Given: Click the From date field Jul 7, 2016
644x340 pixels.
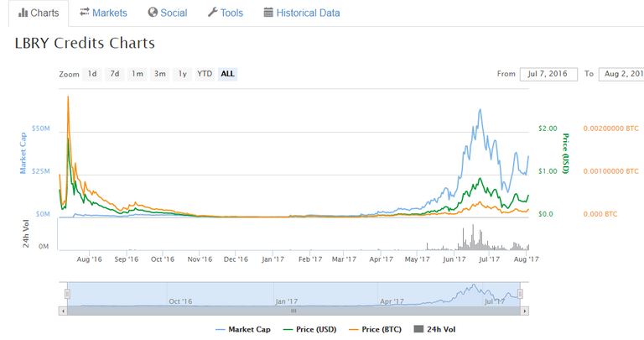Looking at the screenshot, I should click(x=548, y=74).
